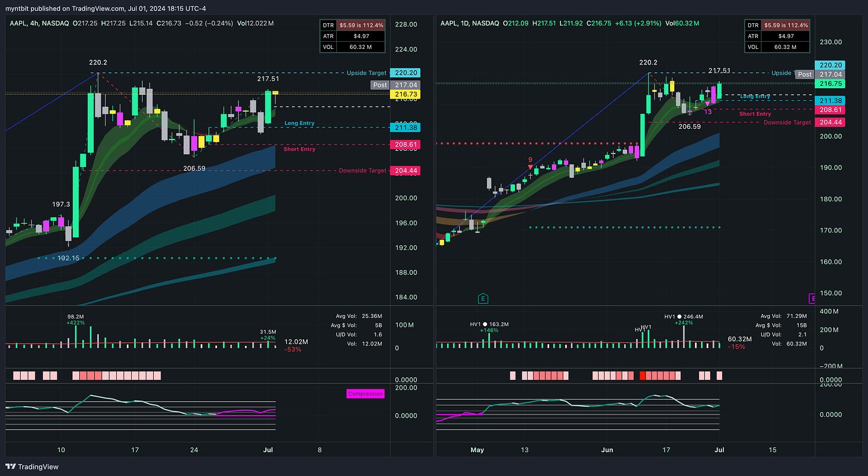Click the Downside Target text on 4h chart
The height and width of the screenshot is (476, 868).
pyautogui.click(x=362, y=171)
